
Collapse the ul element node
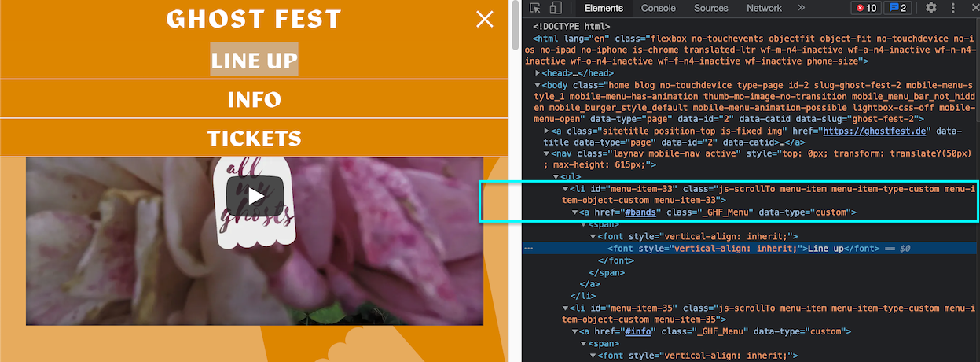click(556, 177)
